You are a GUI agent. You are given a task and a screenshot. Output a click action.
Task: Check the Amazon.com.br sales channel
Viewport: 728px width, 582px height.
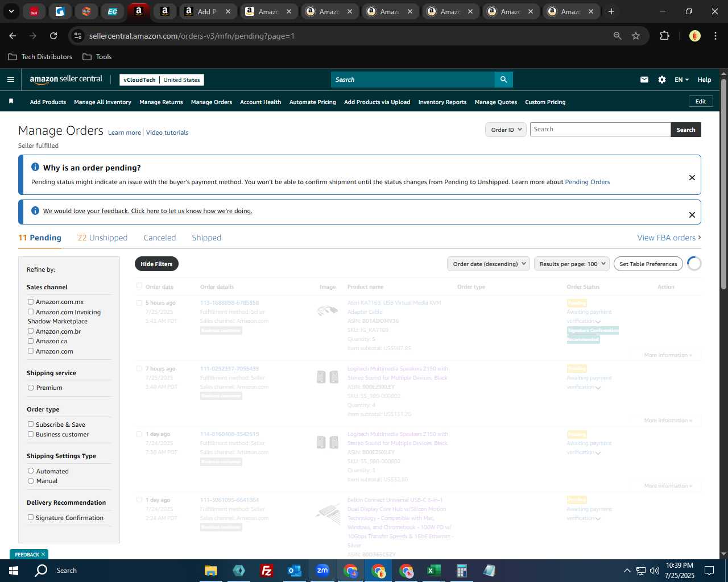pyautogui.click(x=31, y=331)
